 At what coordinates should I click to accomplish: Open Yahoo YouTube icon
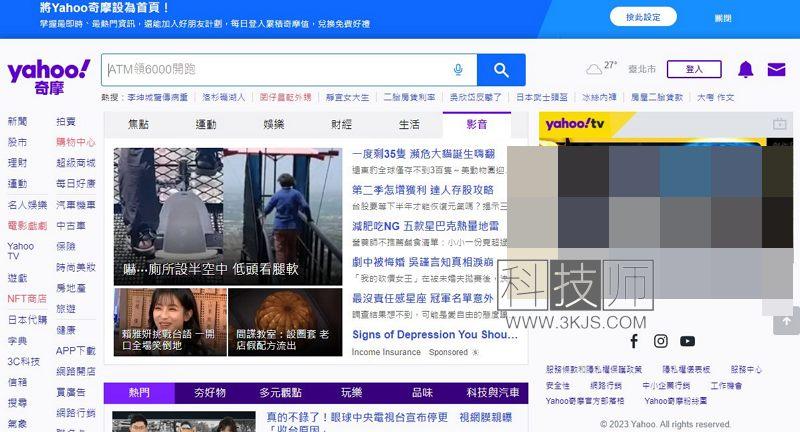(x=687, y=341)
